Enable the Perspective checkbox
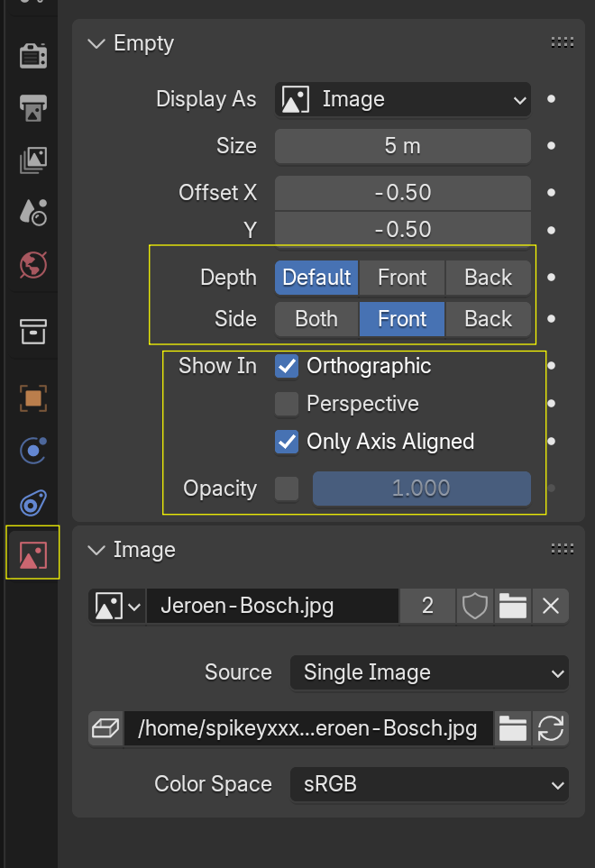595x868 pixels. (x=287, y=404)
